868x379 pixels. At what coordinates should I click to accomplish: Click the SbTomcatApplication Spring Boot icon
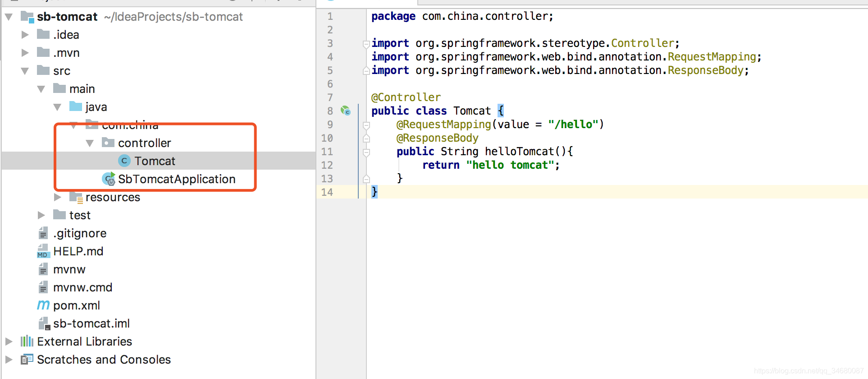click(109, 179)
